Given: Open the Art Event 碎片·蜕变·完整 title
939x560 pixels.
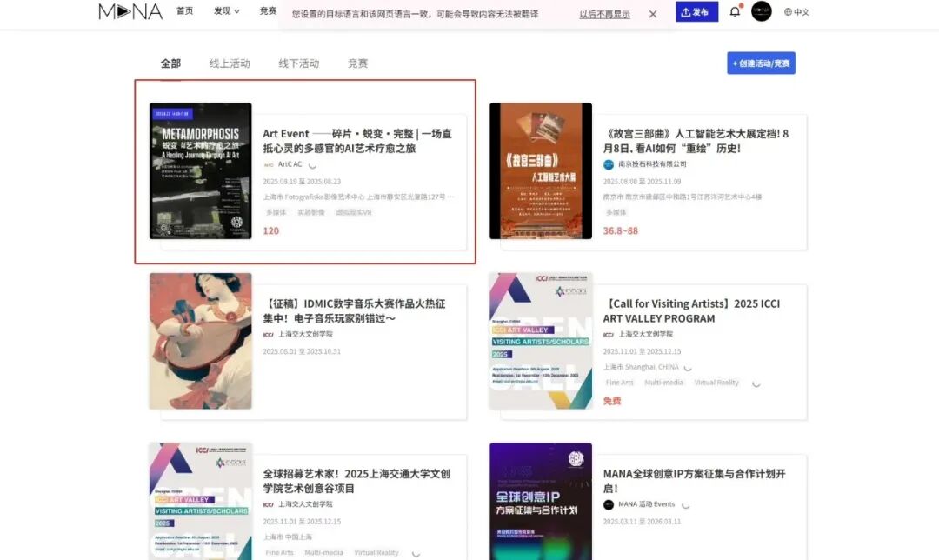Looking at the screenshot, I should (357, 141).
